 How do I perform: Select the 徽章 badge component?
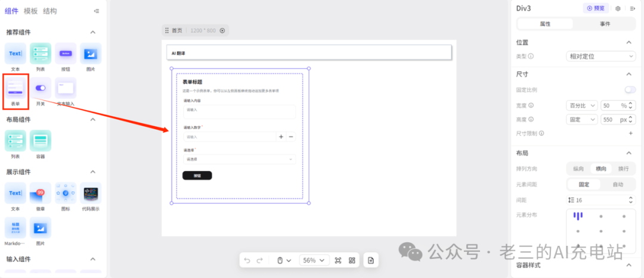41,193
